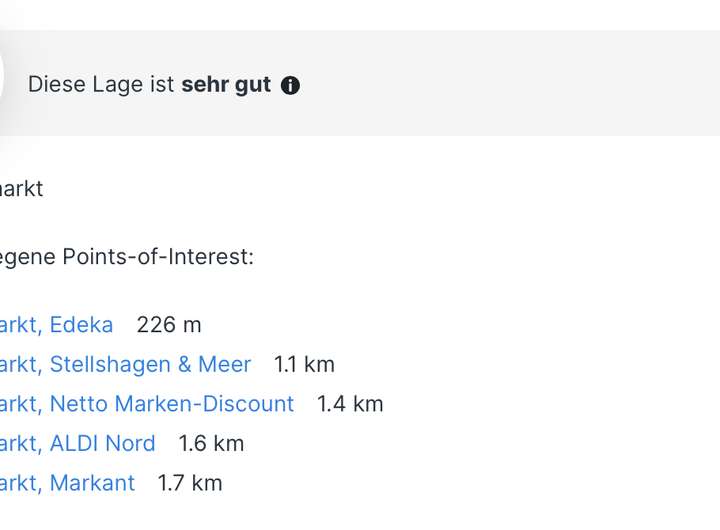Click the 1.6 km distance next to ALDI
Screen dimensions: 720x530
coord(211,444)
